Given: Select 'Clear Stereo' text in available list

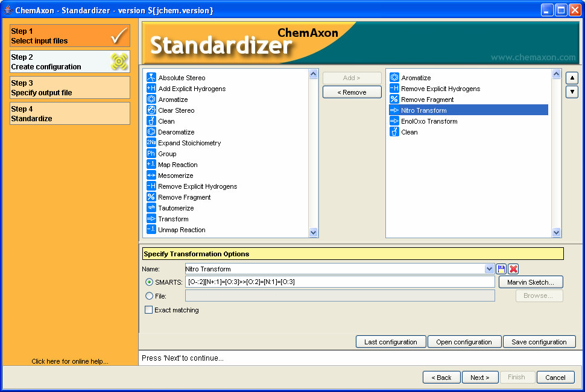Looking at the screenshot, I should [x=176, y=110].
